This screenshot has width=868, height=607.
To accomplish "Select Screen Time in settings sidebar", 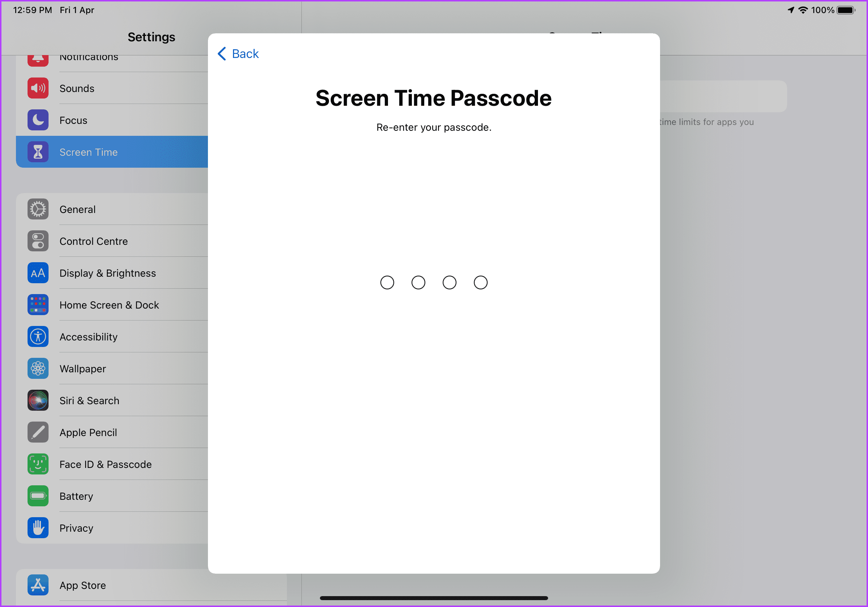I will [112, 152].
